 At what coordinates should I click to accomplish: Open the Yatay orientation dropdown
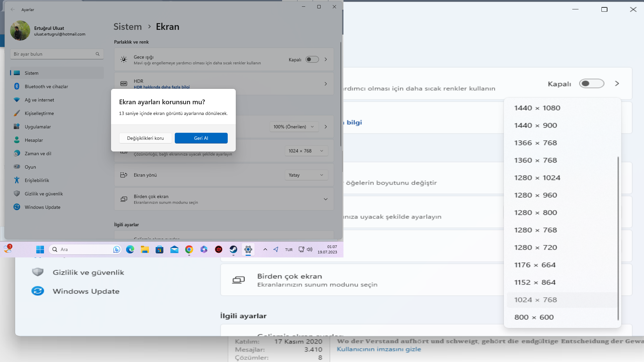pos(306,175)
